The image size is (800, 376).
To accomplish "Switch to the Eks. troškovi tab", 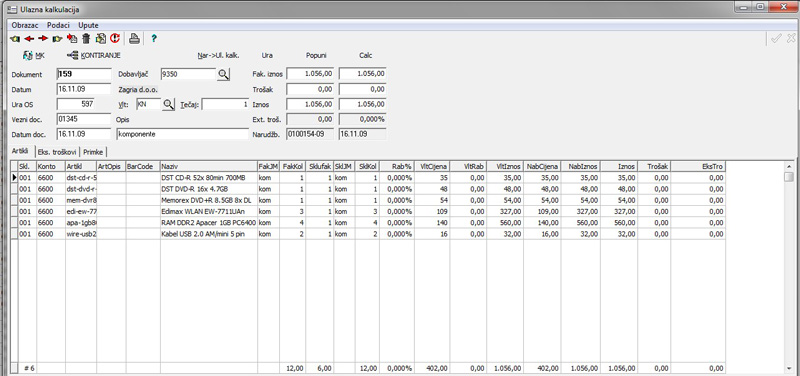I will pos(57,152).
